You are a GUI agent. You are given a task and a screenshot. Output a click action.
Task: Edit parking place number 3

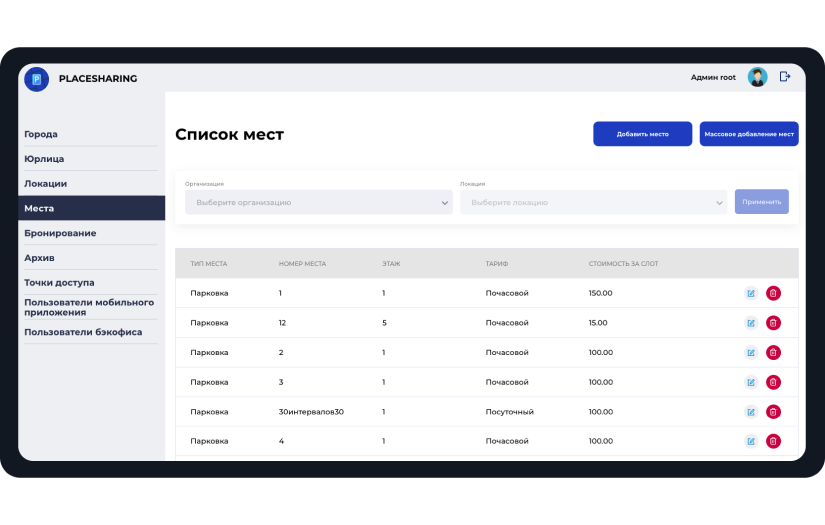(751, 382)
